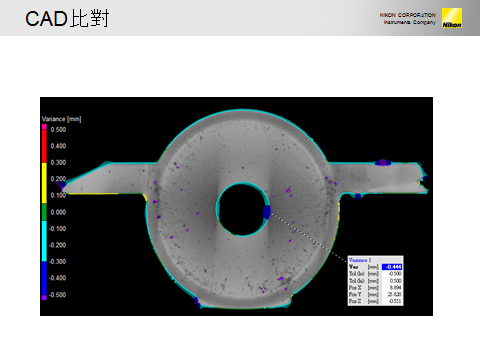This screenshot has width=480, height=360.
Task: Click the legend value '0.400'
Action: (58, 146)
